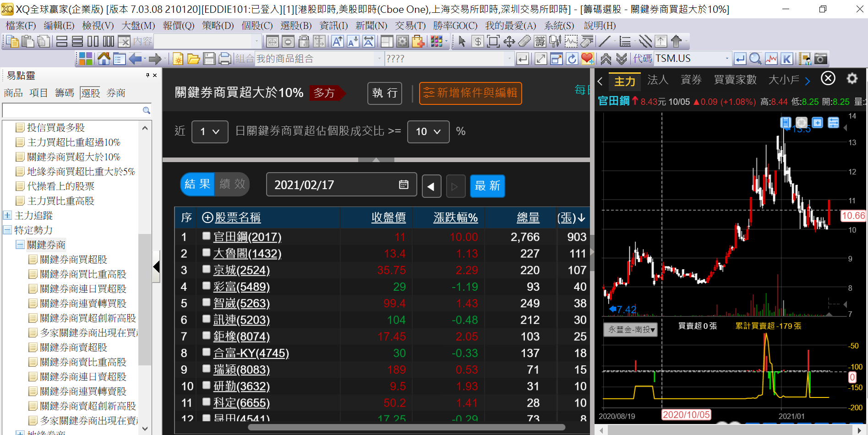Tick the checkbox for 京城(2524)
The height and width of the screenshot is (435, 868).
[x=207, y=270]
